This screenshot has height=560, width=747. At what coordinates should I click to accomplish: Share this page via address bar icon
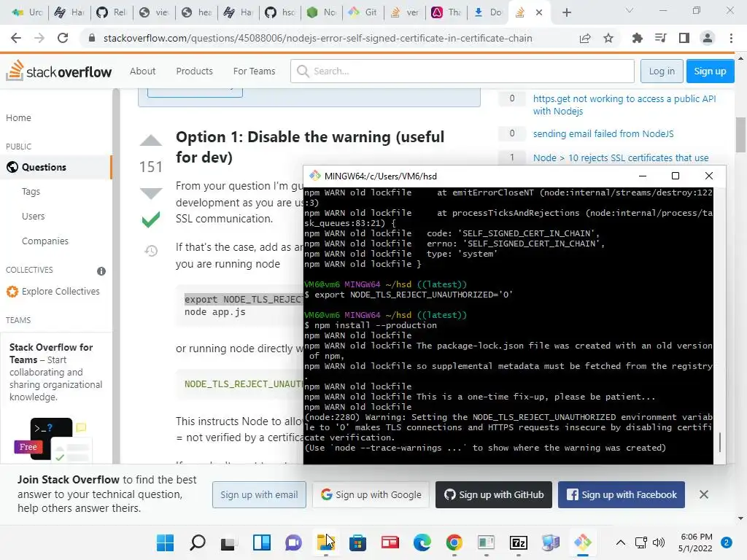coord(585,38)
